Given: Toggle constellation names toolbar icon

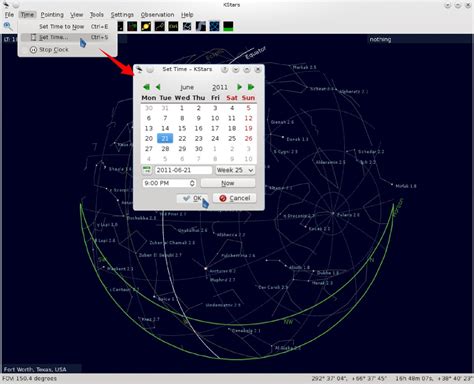Looking at the screenshot, I should [x=173, y=26].
